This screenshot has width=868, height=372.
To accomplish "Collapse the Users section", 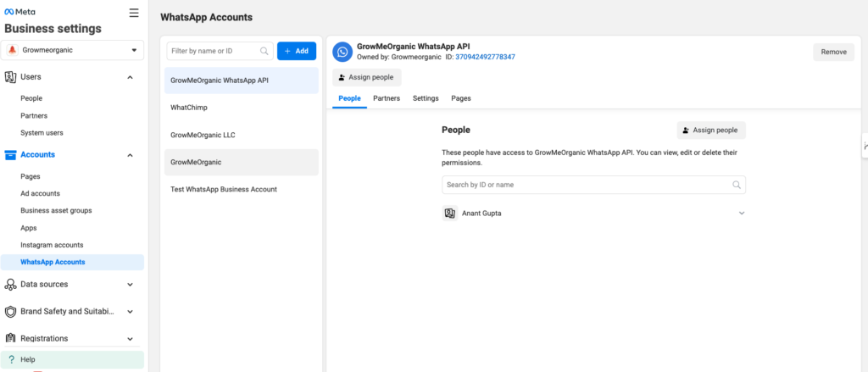I will (x=130, y=77).
